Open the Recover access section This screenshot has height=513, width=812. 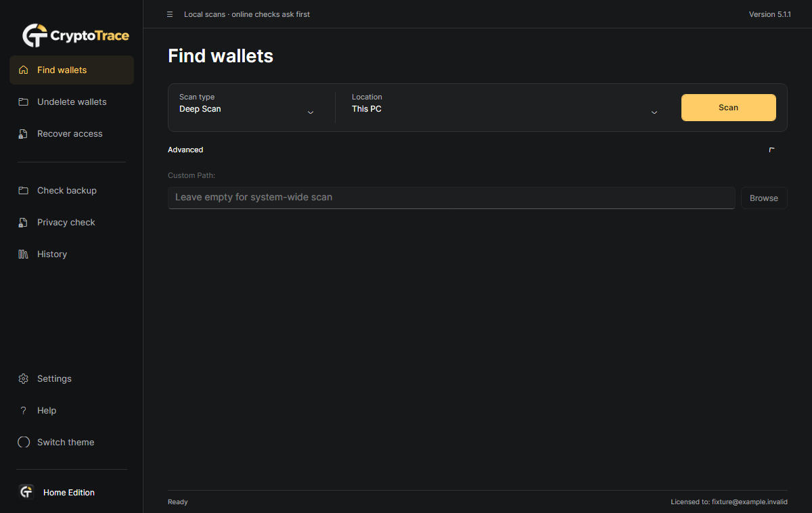click(x=72, y=133)
